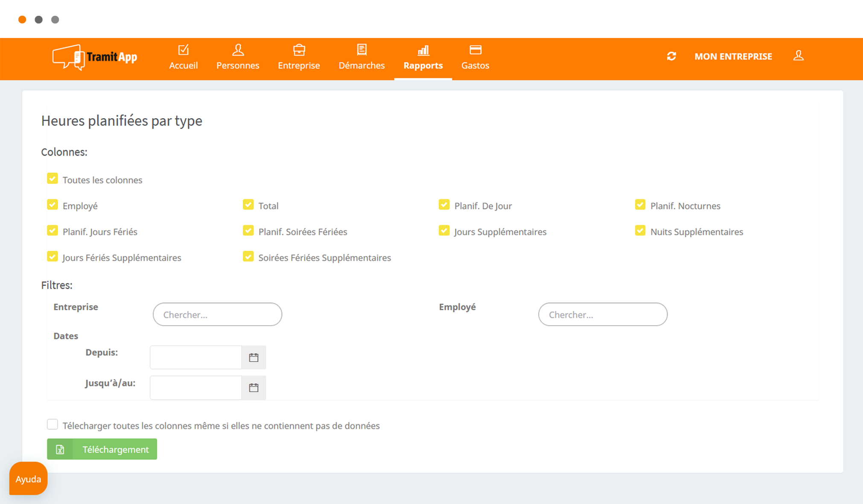The image size is (863, 504).
Task: Click the TramitApp logo
Action: coord(95,57)
